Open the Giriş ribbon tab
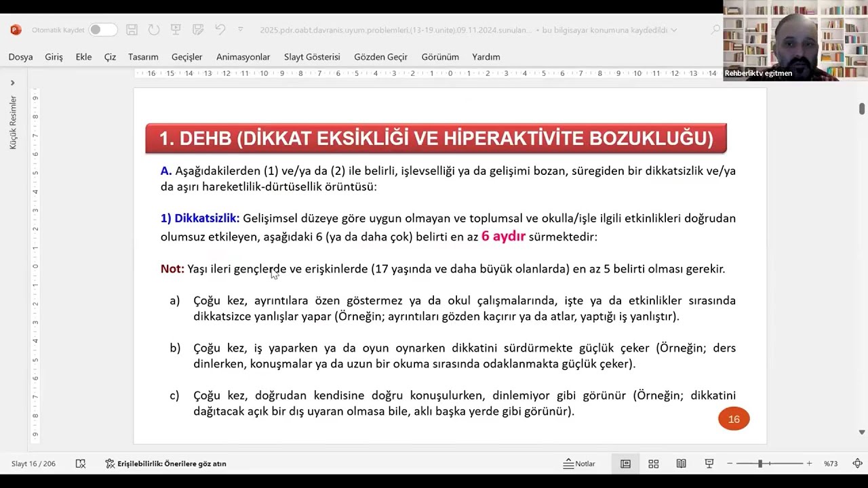This screenshot has height=488, width=868. click(x=54, y=57)
